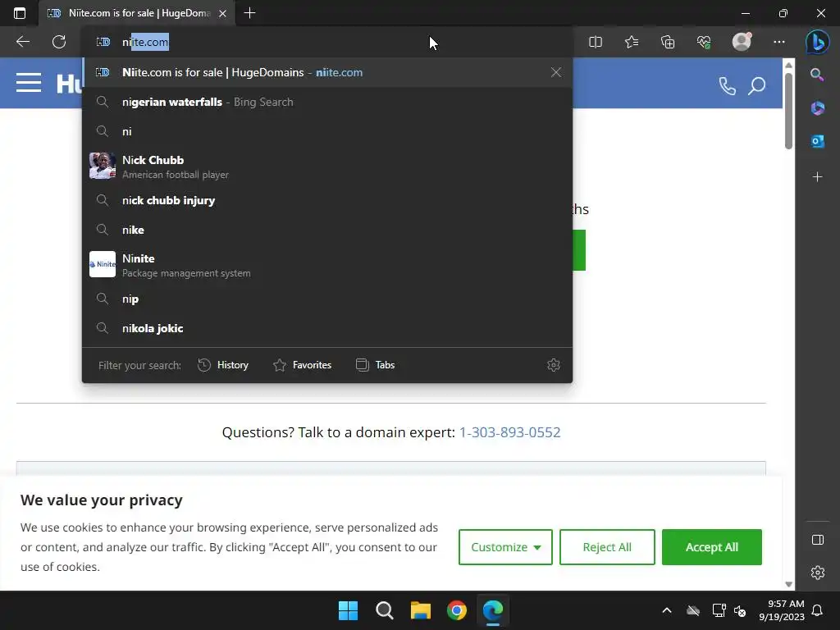The width and height of the screenshot is (840, 630).
Task: Choose nigerian waterfalls Bing Search suggestion
Action: (327, 102)
